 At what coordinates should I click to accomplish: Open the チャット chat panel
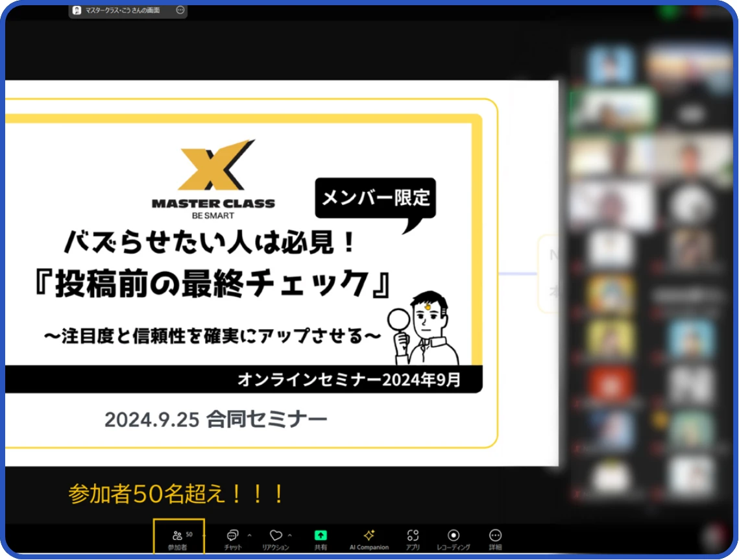(232, 540)
